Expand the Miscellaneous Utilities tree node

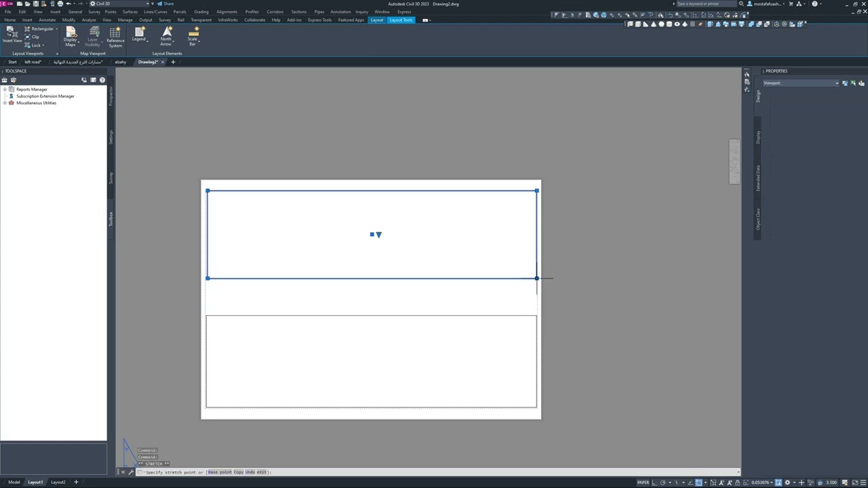(5, 103)
